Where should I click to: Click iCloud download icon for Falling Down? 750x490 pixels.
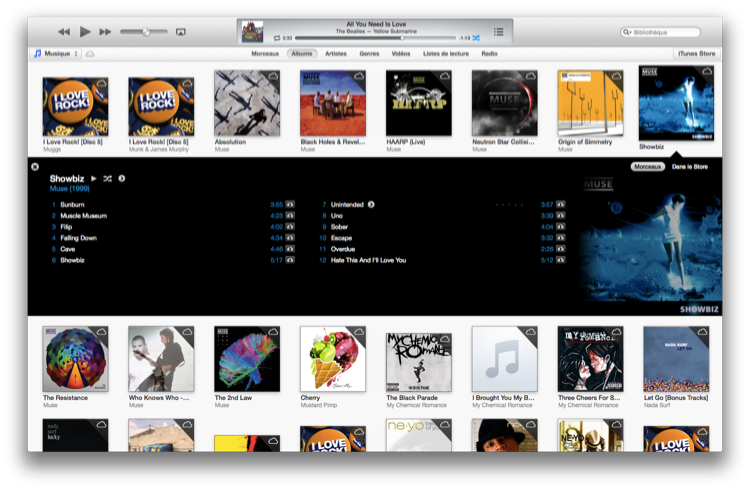coord(290,238)
